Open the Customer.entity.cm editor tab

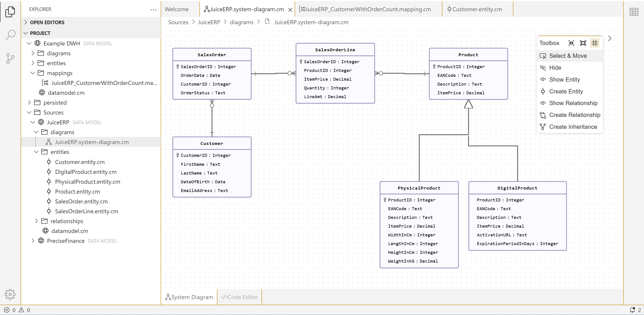[477, 9]
